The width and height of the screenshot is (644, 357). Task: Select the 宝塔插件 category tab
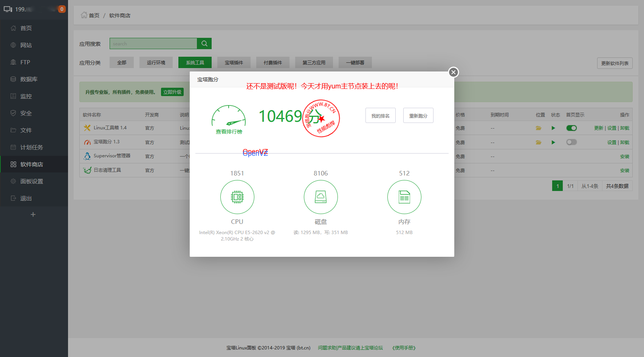tap(234, 62)
